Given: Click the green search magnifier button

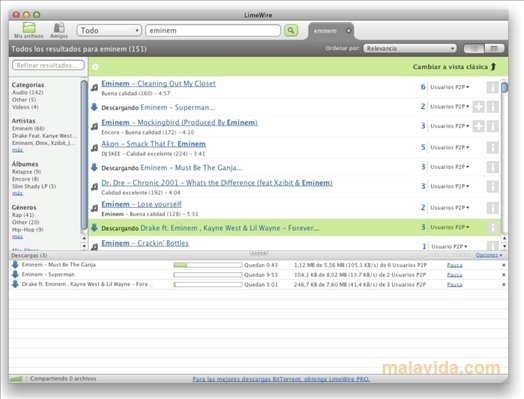Looking at the screenshot, I should (291, 30).
